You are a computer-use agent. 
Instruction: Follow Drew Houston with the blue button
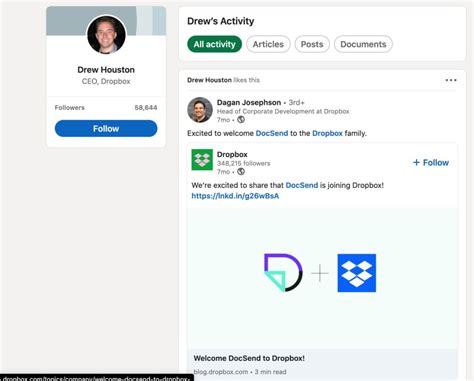(106, 129)
